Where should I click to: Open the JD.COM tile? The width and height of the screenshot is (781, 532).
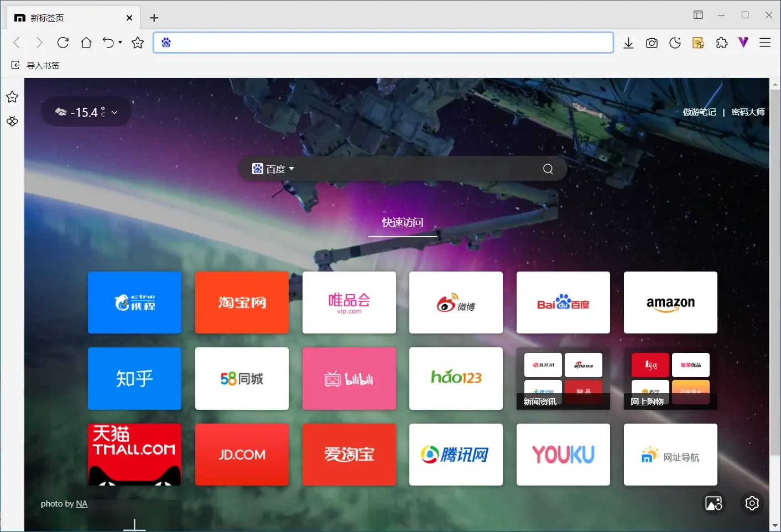point(242,455)
